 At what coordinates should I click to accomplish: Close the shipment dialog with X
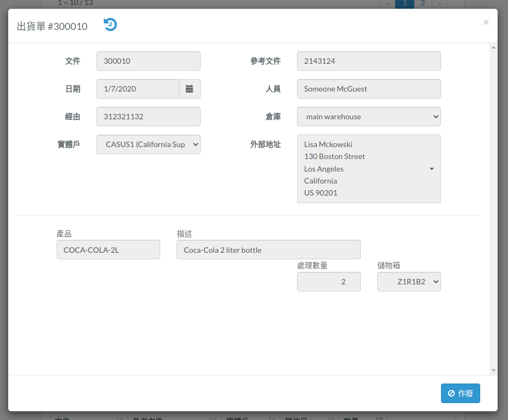(x=486, y=22)
